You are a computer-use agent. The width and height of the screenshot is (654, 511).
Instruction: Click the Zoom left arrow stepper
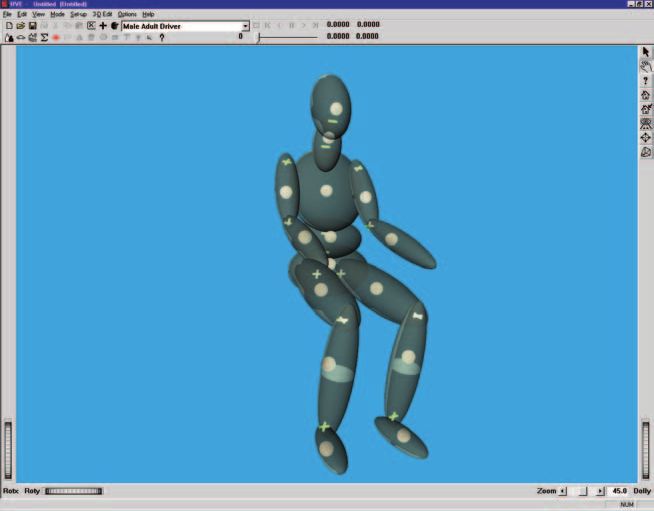(x=563, y=491)
